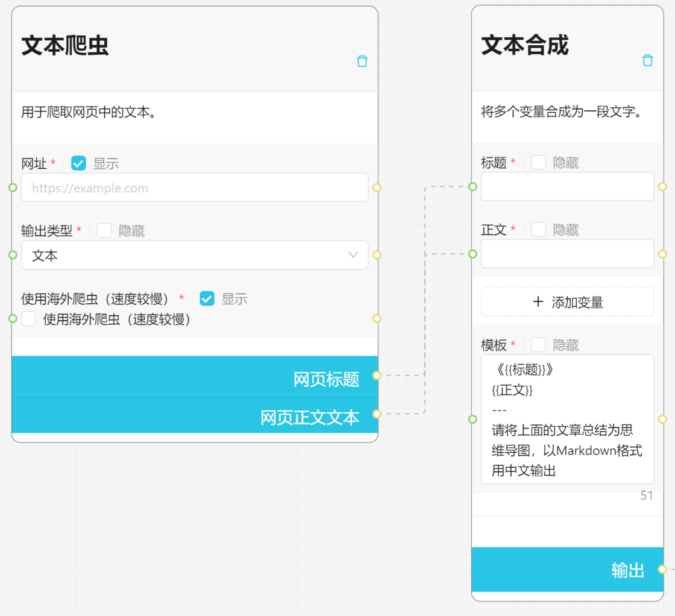Click into the 模板 template text area
The image size is (675, 616).
(567, 420)
